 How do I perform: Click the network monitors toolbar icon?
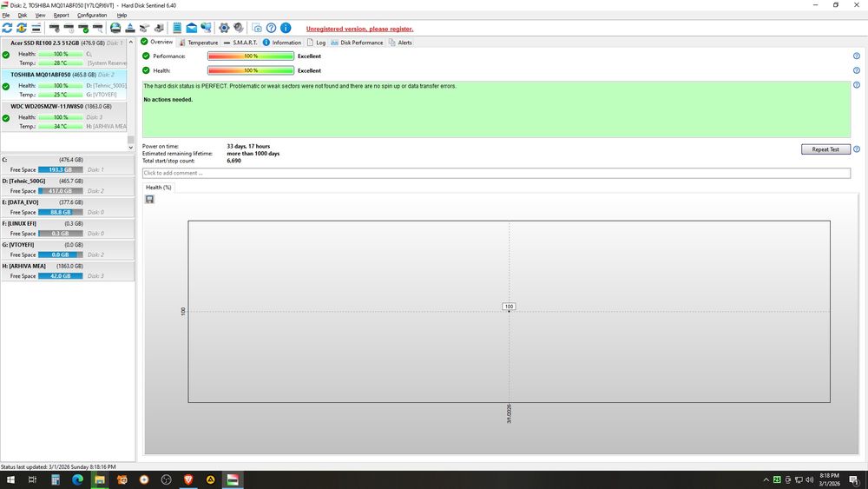(206, 28)
